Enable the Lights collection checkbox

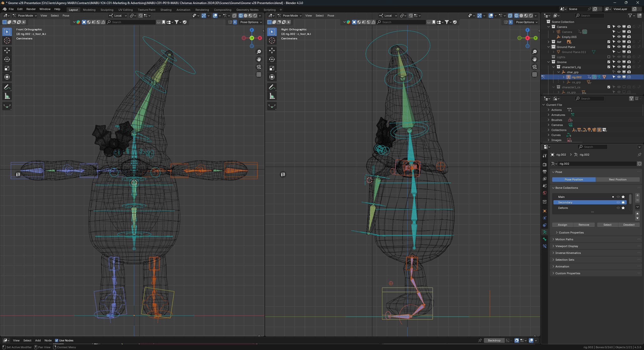[609, 57]
